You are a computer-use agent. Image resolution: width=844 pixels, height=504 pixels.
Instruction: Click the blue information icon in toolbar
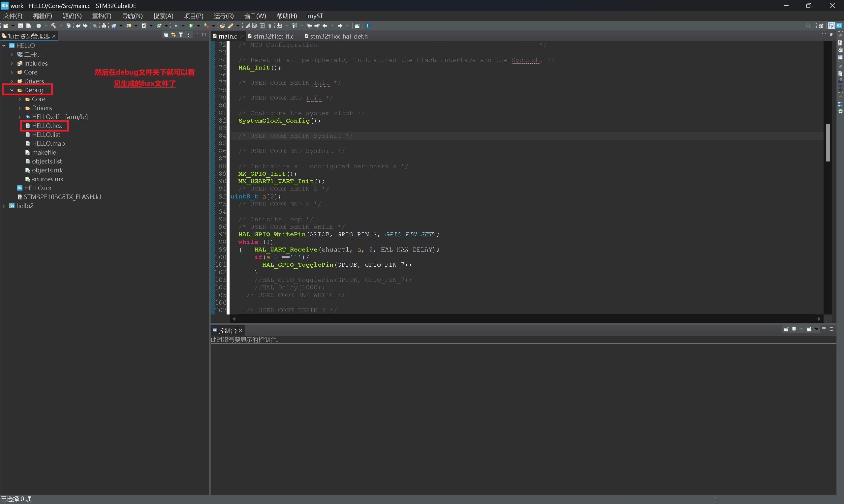pos(367,26)
